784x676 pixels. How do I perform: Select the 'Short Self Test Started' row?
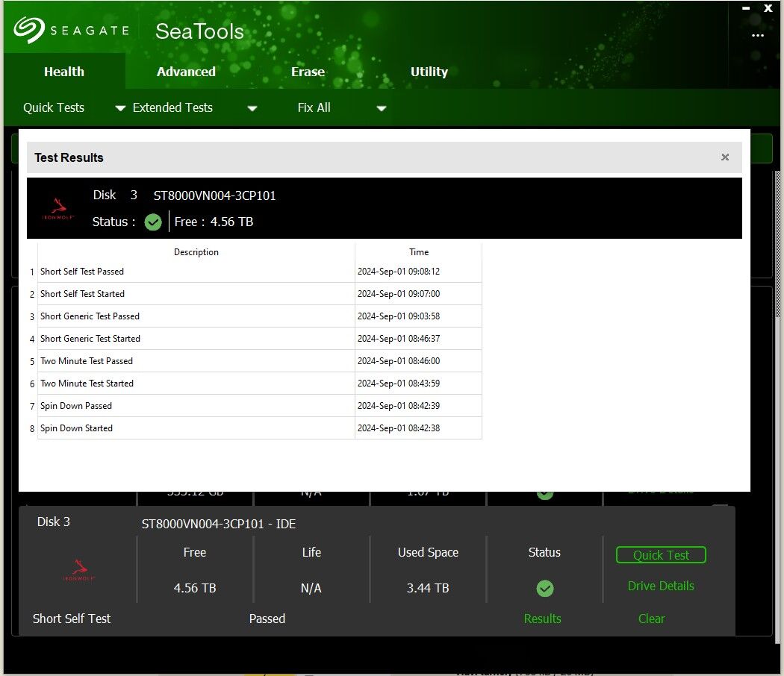coord(260,294)
